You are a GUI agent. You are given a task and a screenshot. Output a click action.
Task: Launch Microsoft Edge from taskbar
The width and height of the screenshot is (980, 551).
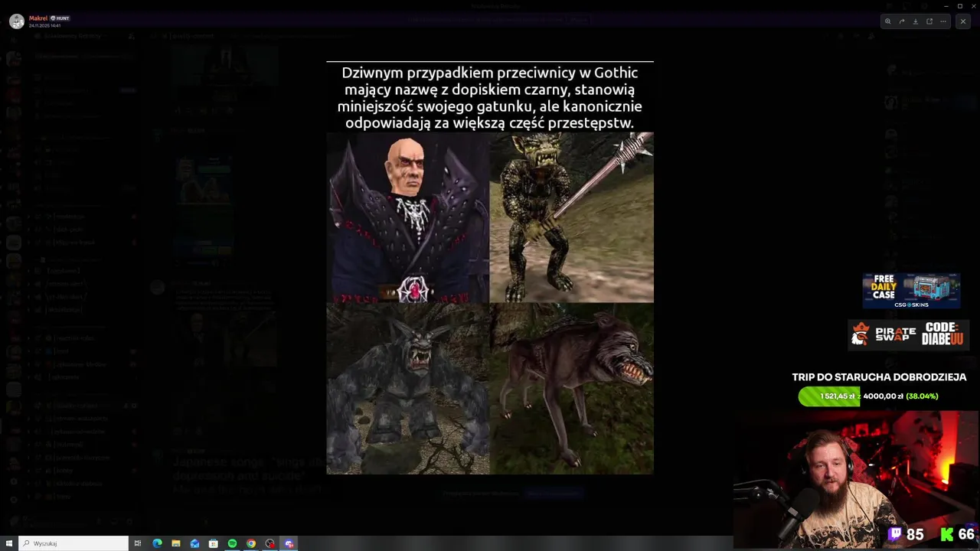(157, 543)
